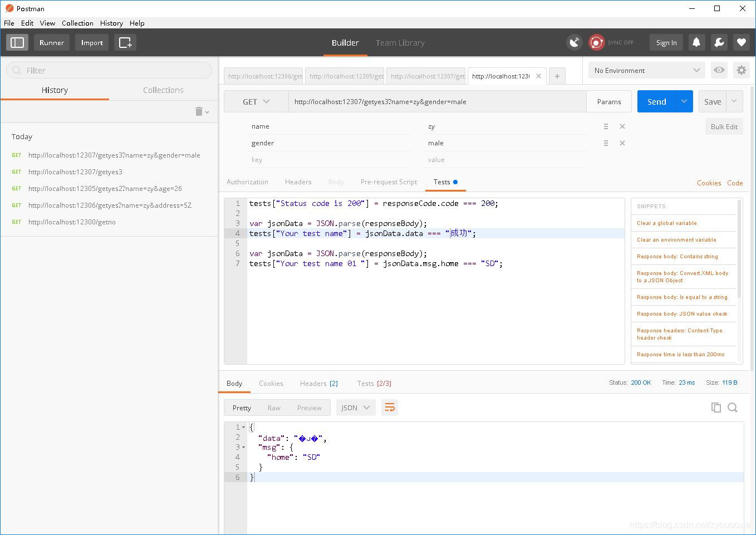Click the Sign In button
The image size is (756, 535).
(666, 42)
